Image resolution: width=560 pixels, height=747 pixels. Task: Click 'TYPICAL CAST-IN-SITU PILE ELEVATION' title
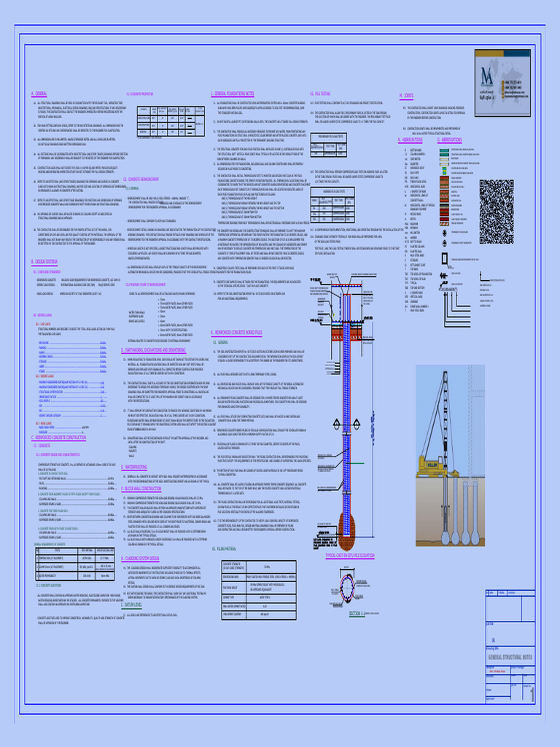point(349,555)
